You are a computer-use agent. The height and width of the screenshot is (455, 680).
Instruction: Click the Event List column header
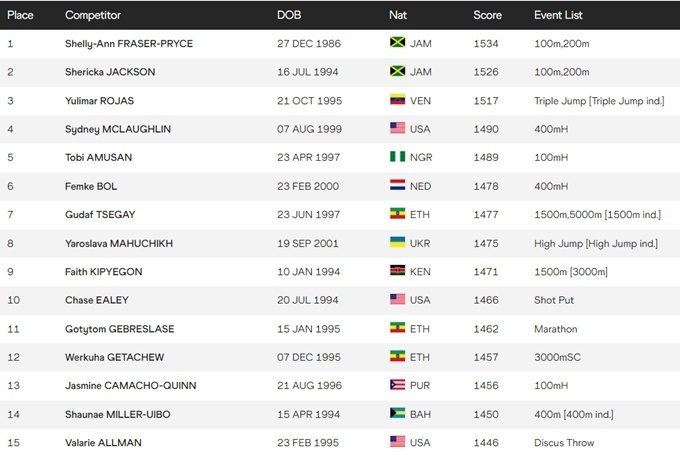(x=558, y=15)
